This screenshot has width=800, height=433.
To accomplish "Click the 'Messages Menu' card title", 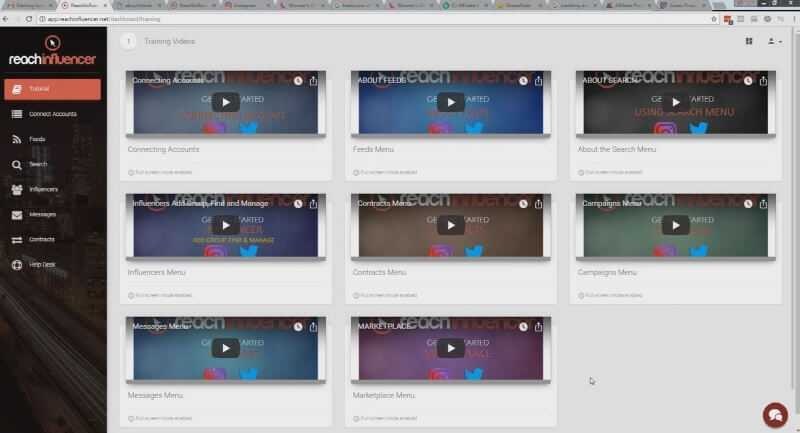I will (x=155, y=395).
